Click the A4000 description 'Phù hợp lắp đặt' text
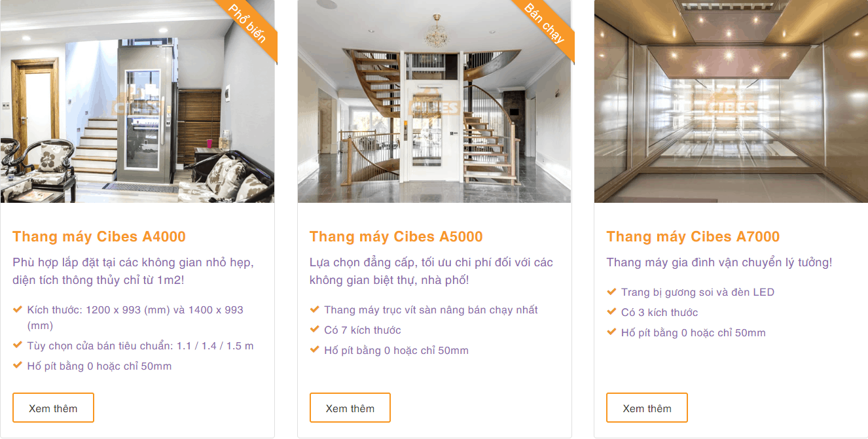The image size is (868, 439). tap(133, 271)
